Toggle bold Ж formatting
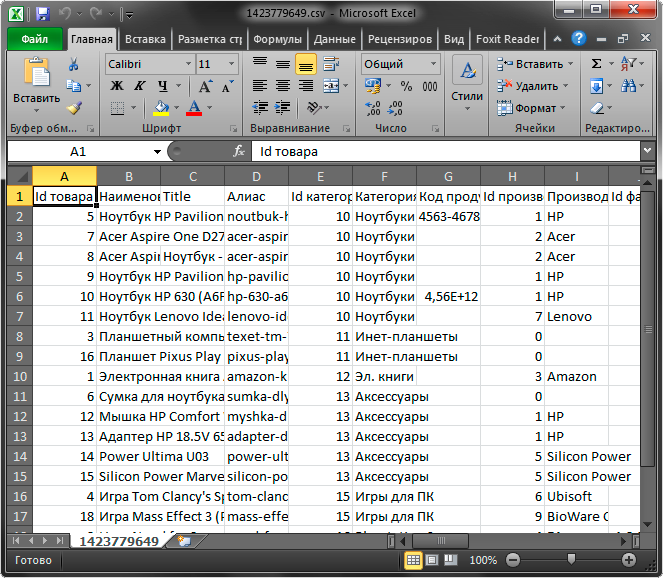This screenshot has height=578, width=663. click(x=117, y=86)
